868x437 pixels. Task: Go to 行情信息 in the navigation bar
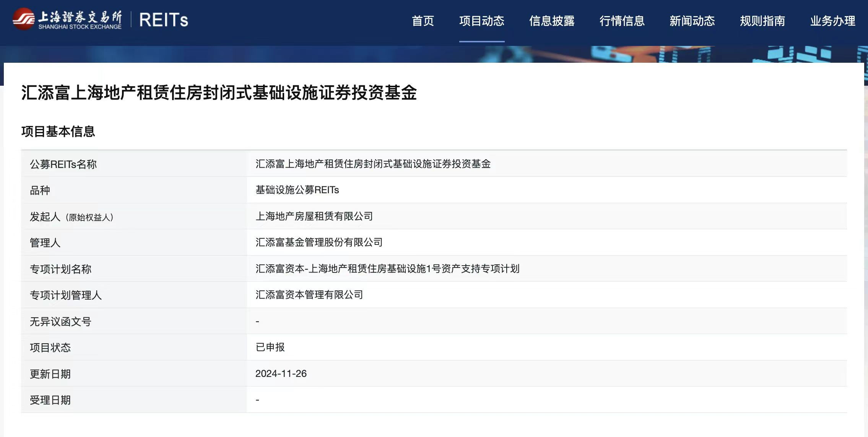[622, 21]
